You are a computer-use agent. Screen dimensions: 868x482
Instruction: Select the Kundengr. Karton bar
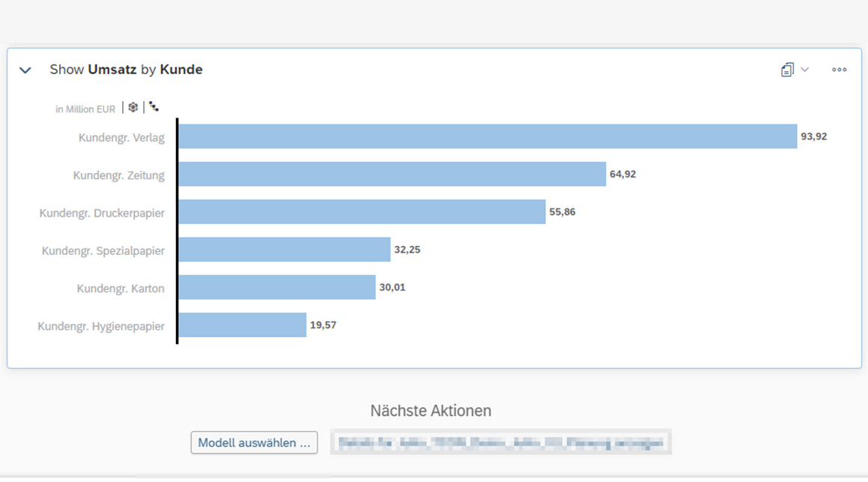point(277,287)
